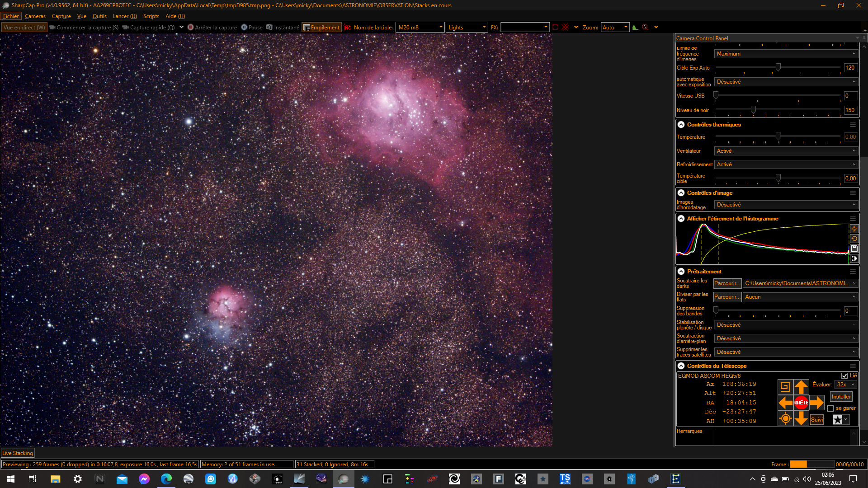Open the Contrôles thermiques section menu icon
The image size is (868, 488).
pyautogui.click(x=853, y=125)
